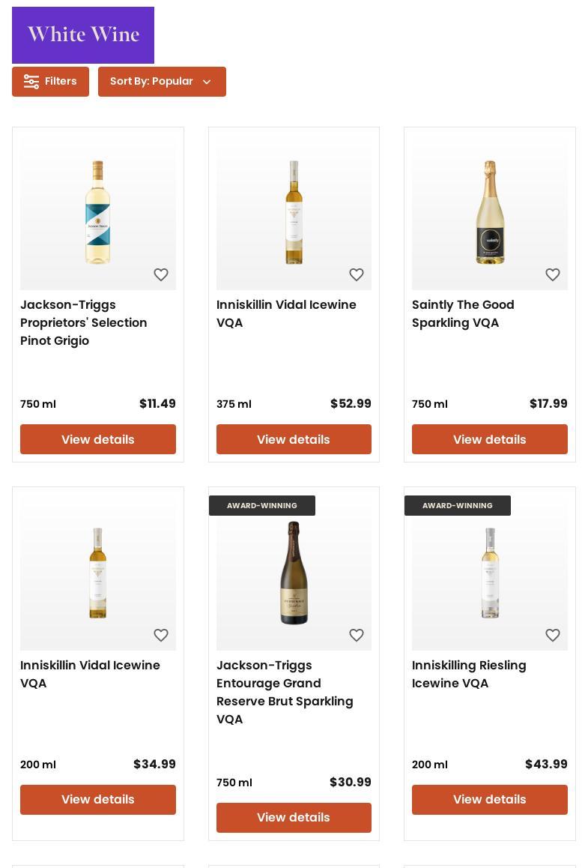The width and height of the screenshot is (588, 868).
Task: Toggle heart on Inniskilling Riesling Icewine
Action: (552, 635)
